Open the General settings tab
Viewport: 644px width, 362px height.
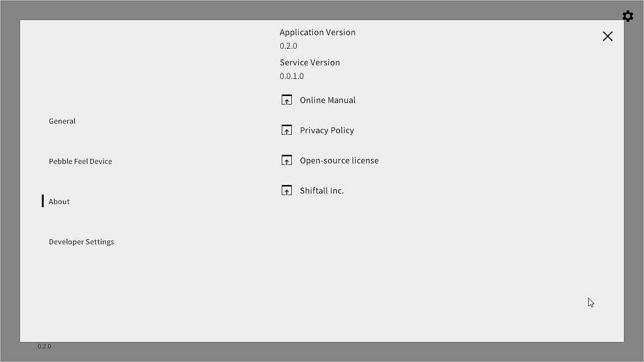[x=62, y=121]
